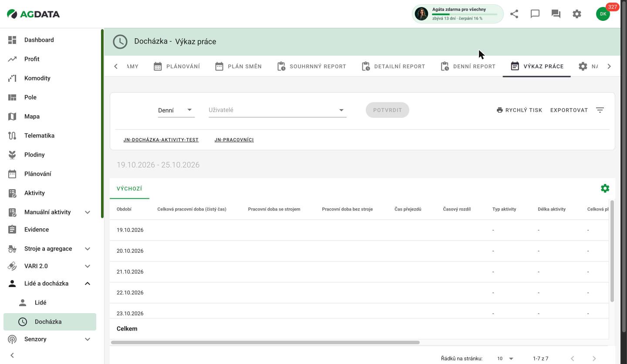Image resolution: width=627 pixels, height=364 pixels.
Task: Click Exportovat button
Action: (569, 110)
